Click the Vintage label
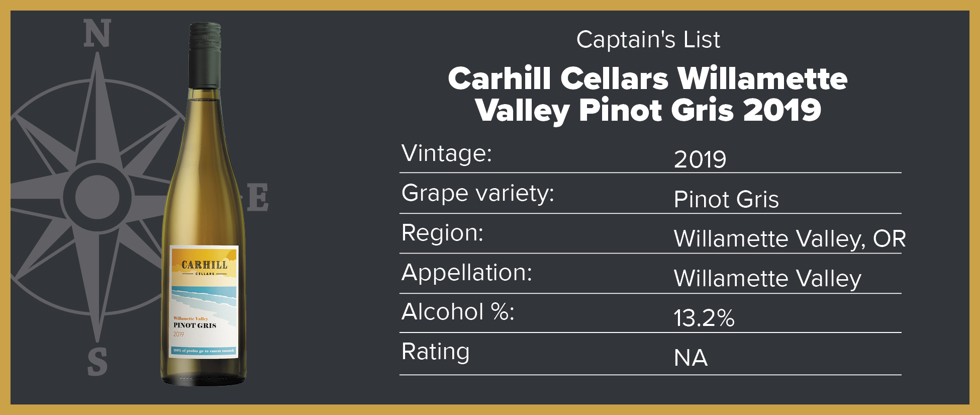Screen dimensions: 980x415 pos(446,153)
